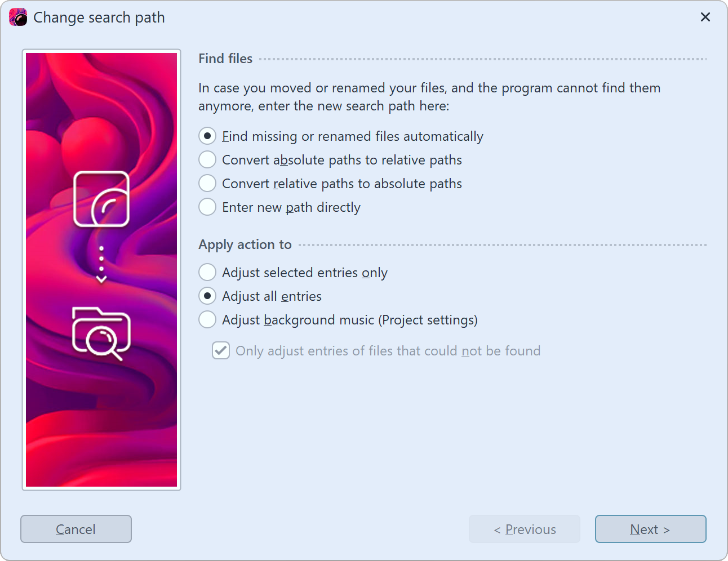Click the dotted down arrow in the banner
This screenshot has width=728, height=561.
[101, 265]
